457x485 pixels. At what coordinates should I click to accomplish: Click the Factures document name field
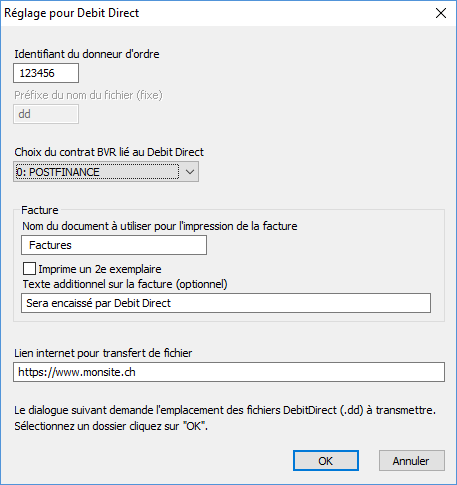tap(114, 245)
